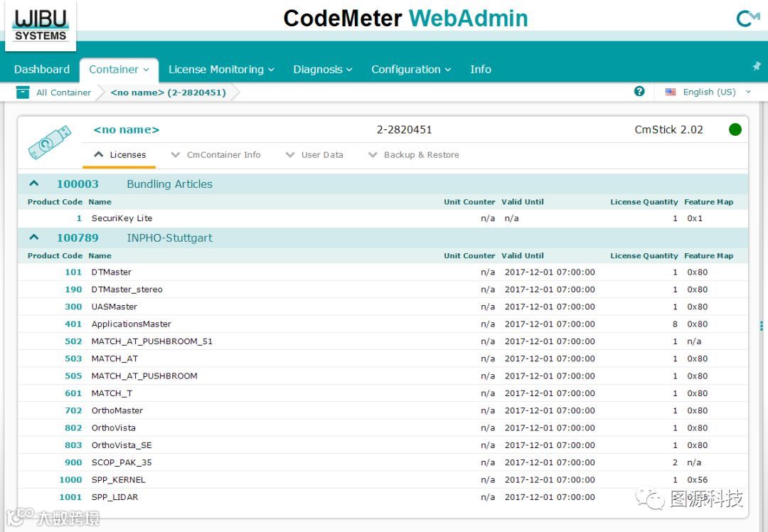The width and height of the screenshot is (768, 532).
Task: Open product code 505
Action: [x=73, y=376]
